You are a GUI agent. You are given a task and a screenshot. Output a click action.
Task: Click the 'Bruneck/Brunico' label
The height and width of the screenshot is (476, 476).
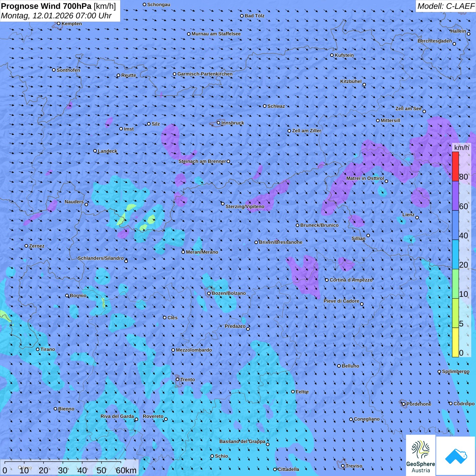pos(319,225)
